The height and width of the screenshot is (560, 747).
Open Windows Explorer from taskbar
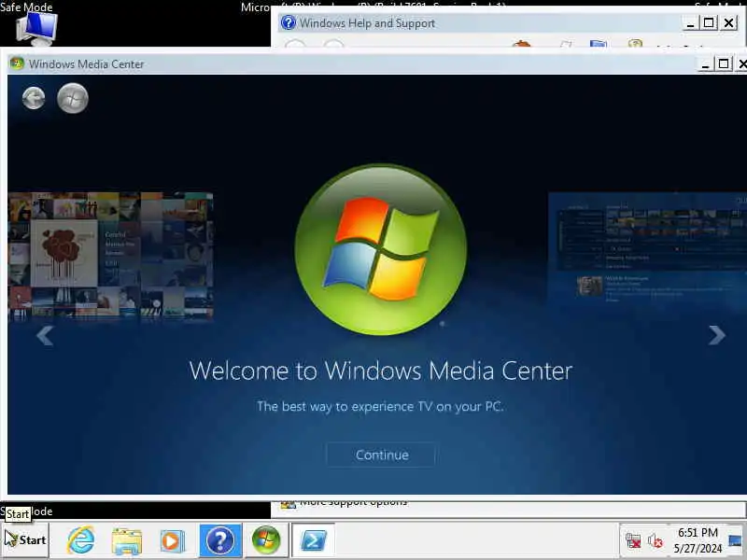click(x=127, y=540)
